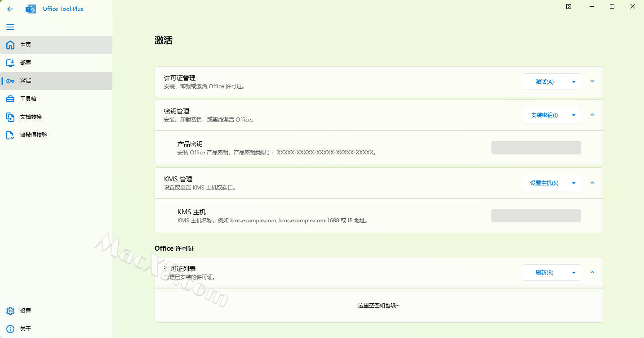Click the gear icon beside 设置
Viewport: 644px width, 338px height.
(10, 311)
